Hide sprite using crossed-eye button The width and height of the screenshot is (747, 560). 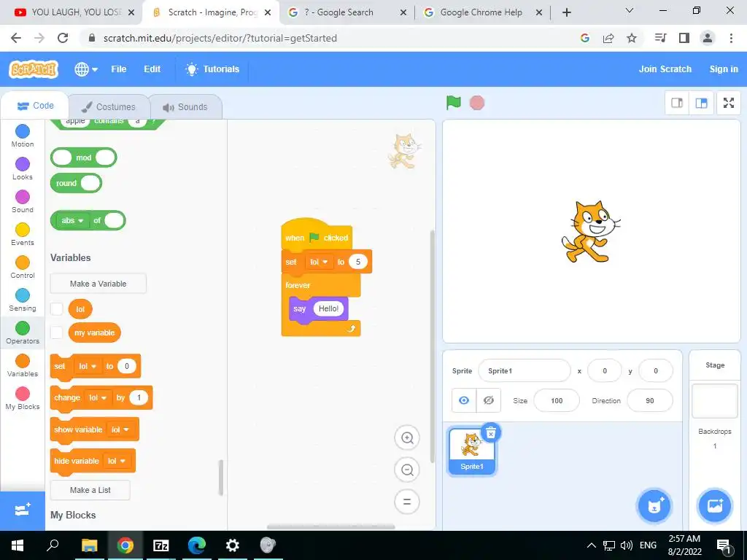[x=488, y=400]
